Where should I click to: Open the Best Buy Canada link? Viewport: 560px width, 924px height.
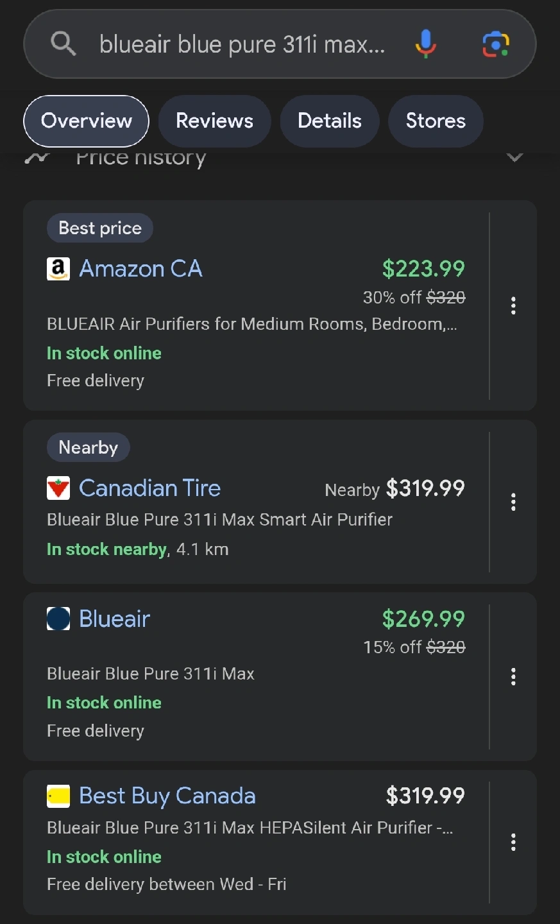tap(167, 796)
